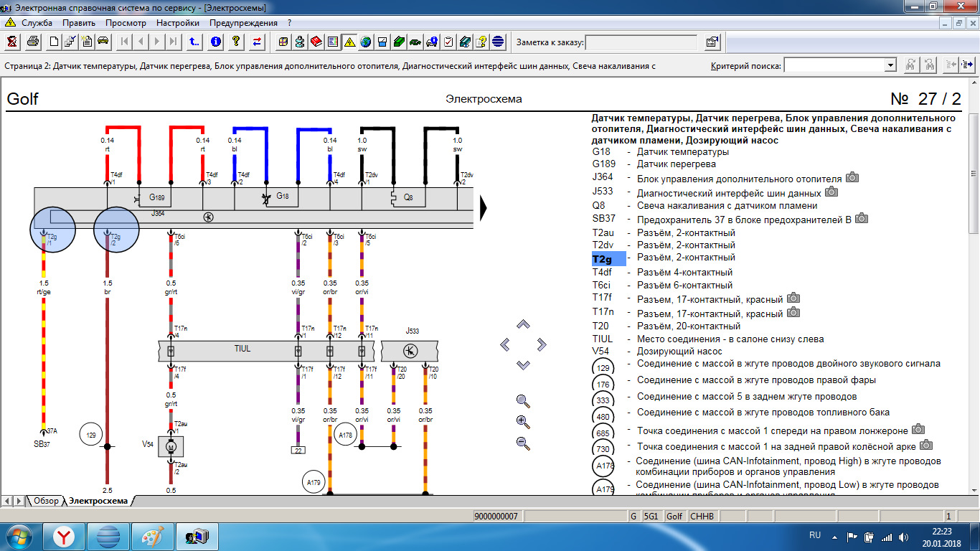Click the green book toolbar icon

point(399,42)
